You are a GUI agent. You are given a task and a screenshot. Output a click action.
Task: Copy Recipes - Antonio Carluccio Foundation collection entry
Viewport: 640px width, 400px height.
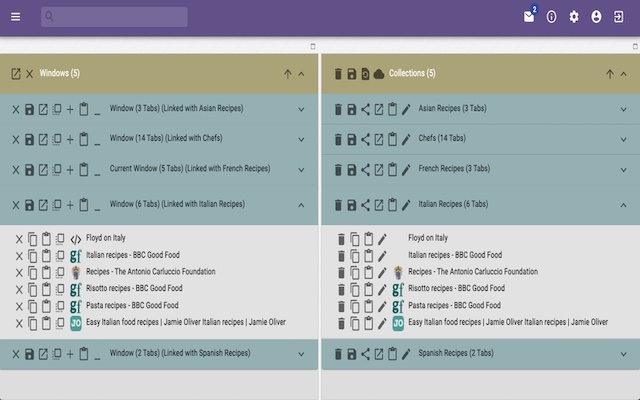click(x=355, y=273)
